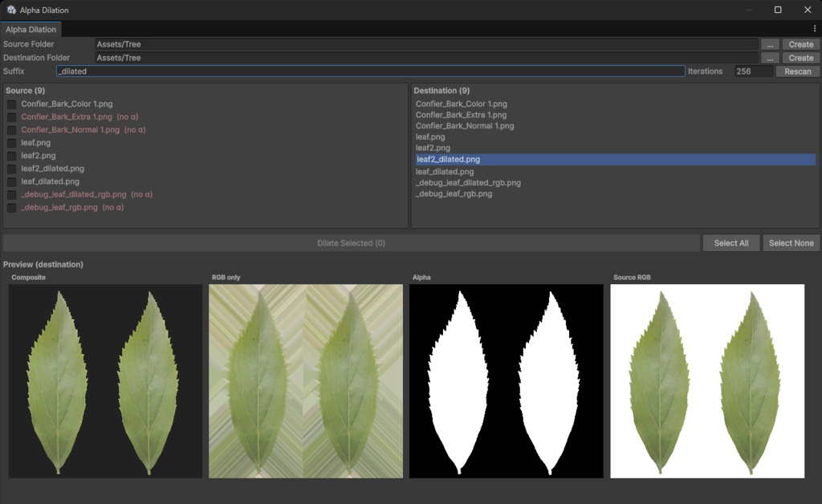822x504 pixels.
Task: Select Confier_Bark_Color 1.png in Destination list
Action: click(462, 104)
